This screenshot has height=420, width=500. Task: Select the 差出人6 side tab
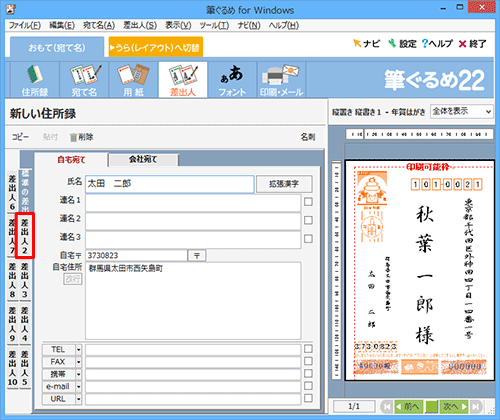point(12,192)
